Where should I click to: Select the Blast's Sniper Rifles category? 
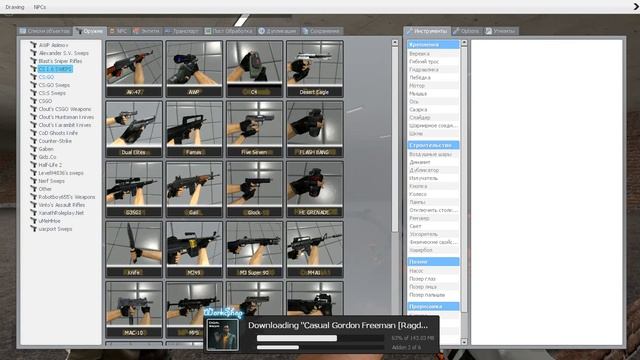[60, 61]
